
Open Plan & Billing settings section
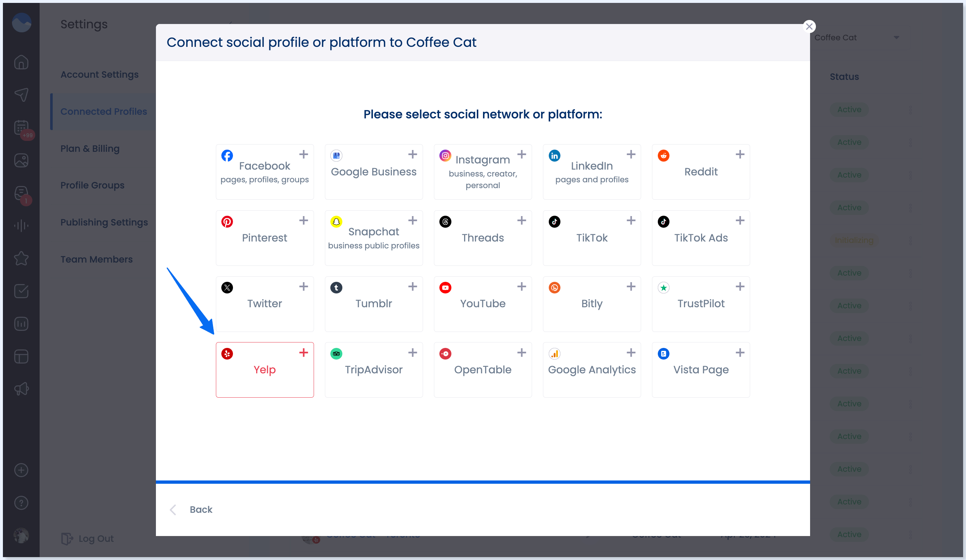[90, 148]
